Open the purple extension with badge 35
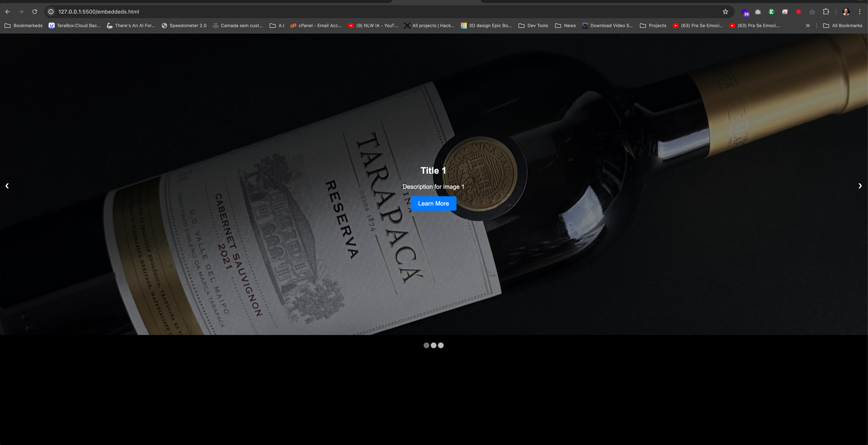Screen dimensions: 868x445 click(x=745, y=12)
